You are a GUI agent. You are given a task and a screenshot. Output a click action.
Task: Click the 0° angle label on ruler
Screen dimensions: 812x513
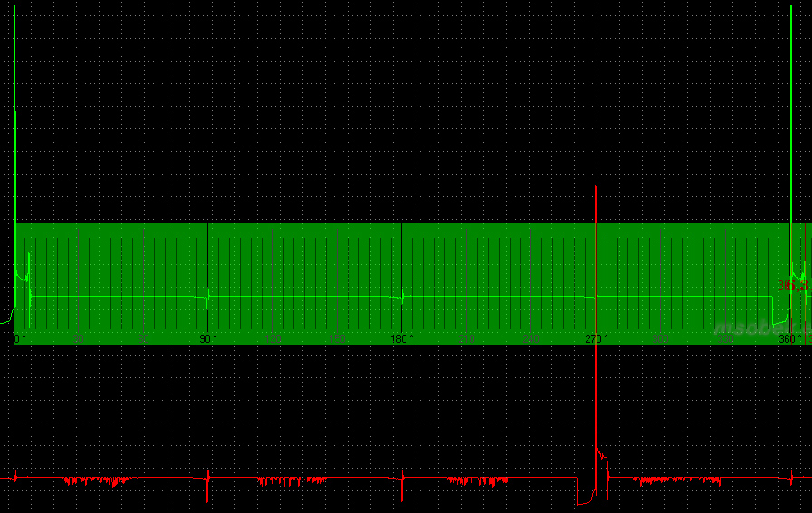[20, 339]
